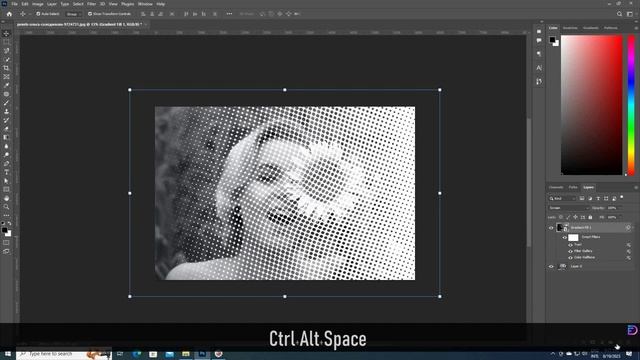Hide Layer 0 with eye icon

pos(551,267)
